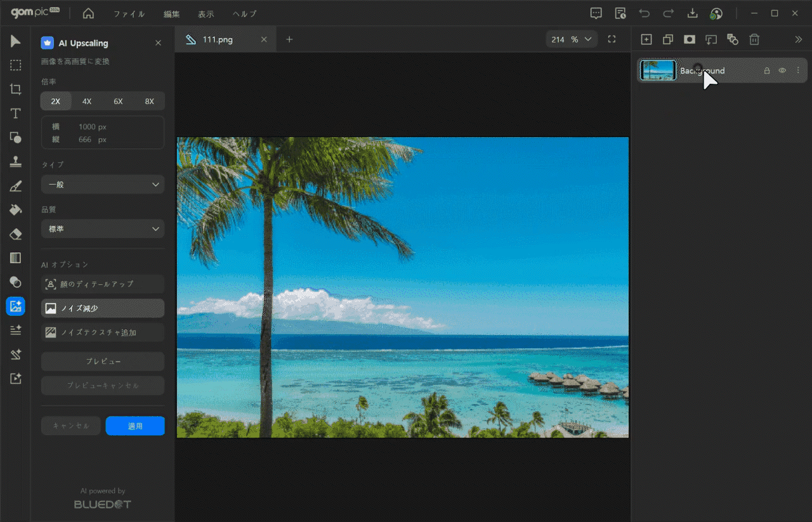Close the 111.png tab
This screenshot has width=812, height=522.
pyautogui.click(x=264, y=39)
